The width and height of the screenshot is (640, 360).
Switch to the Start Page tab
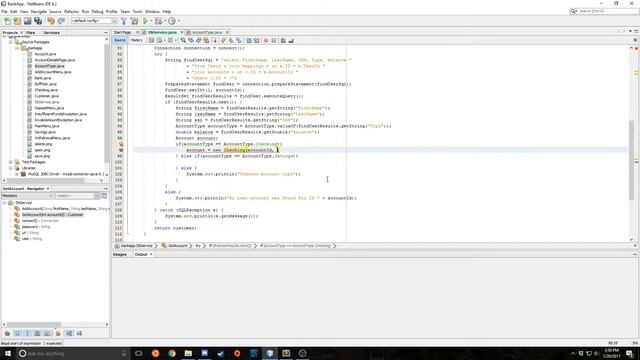pos(122,32)
